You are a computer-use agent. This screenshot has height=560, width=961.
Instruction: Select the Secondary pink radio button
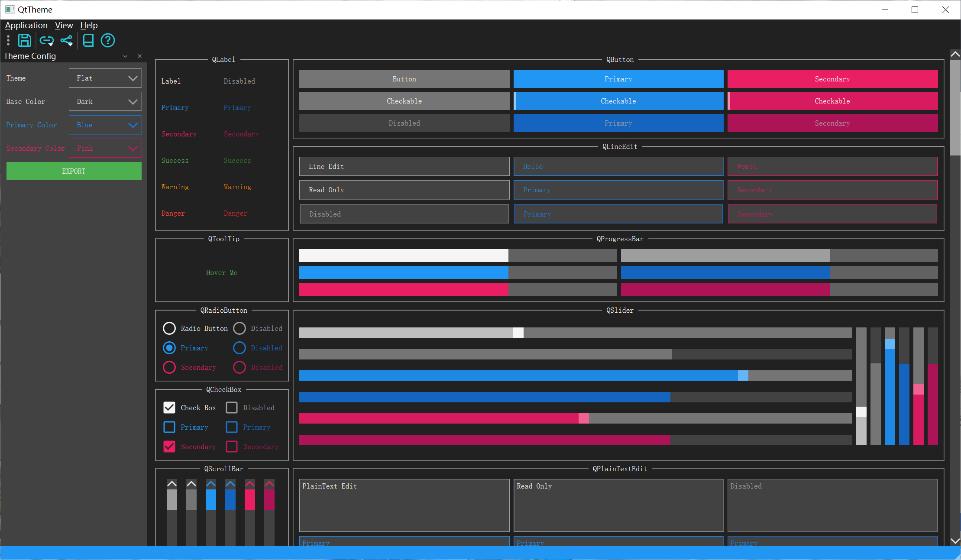pos(169,367)
